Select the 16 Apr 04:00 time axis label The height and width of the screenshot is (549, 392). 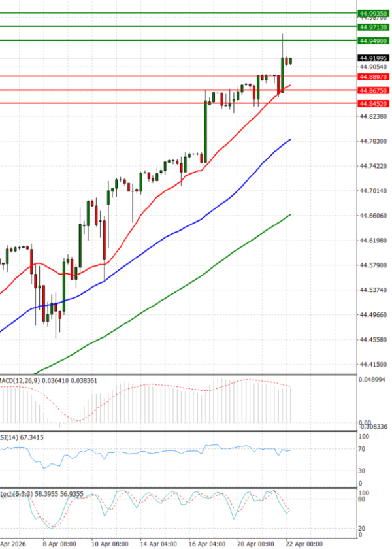(209, 542)
